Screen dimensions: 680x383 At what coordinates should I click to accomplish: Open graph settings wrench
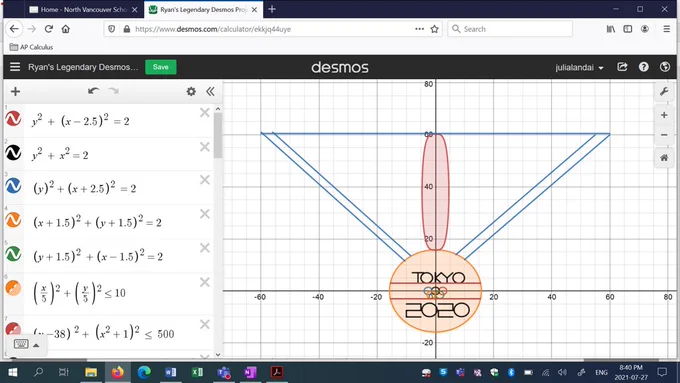pos(664,92)
